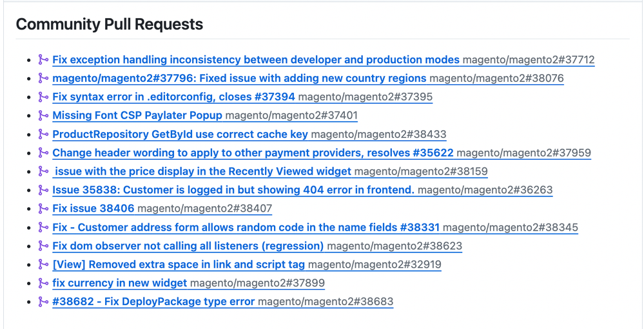
Task: Open 'Change header wording to apply' pull request
Action: [x=253, y=153]
